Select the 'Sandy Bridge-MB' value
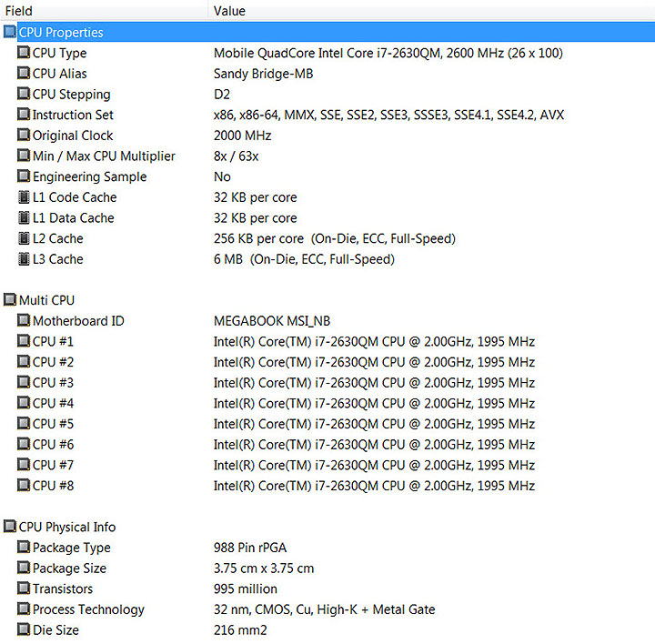Screen dimensions: 655x644 (x=264, y=74)
